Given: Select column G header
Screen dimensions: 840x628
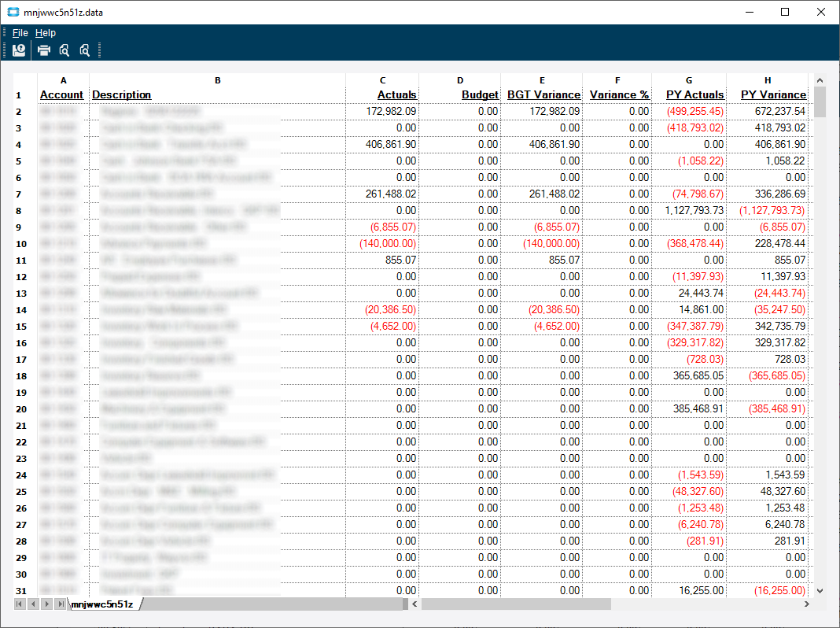Looking at the screenshot, I should point(689,80).
